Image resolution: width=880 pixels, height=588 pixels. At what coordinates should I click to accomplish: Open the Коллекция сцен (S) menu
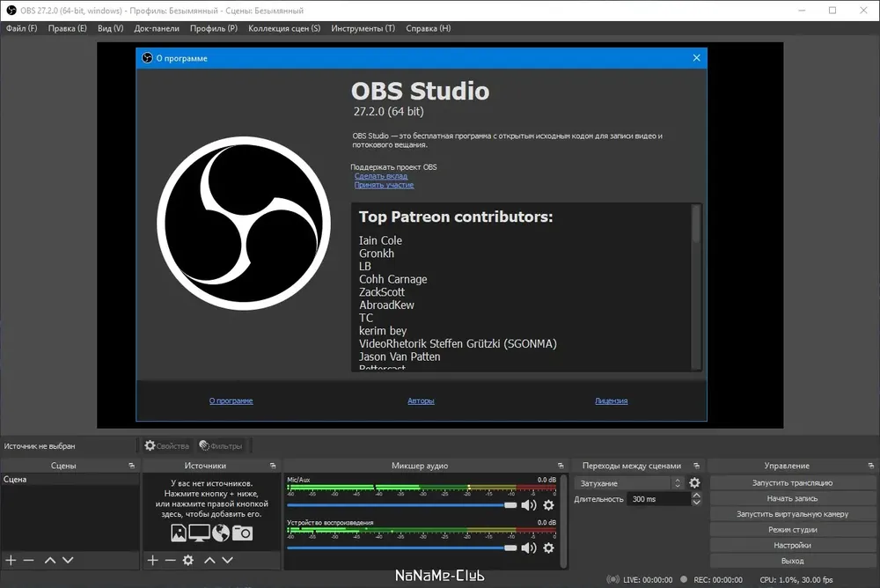284,28
